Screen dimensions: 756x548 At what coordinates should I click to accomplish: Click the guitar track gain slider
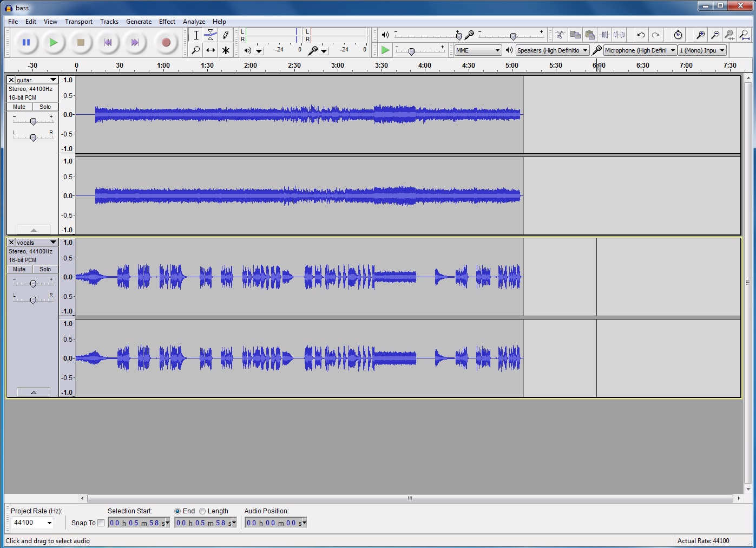pyautogui.click(x=33, y=121)
